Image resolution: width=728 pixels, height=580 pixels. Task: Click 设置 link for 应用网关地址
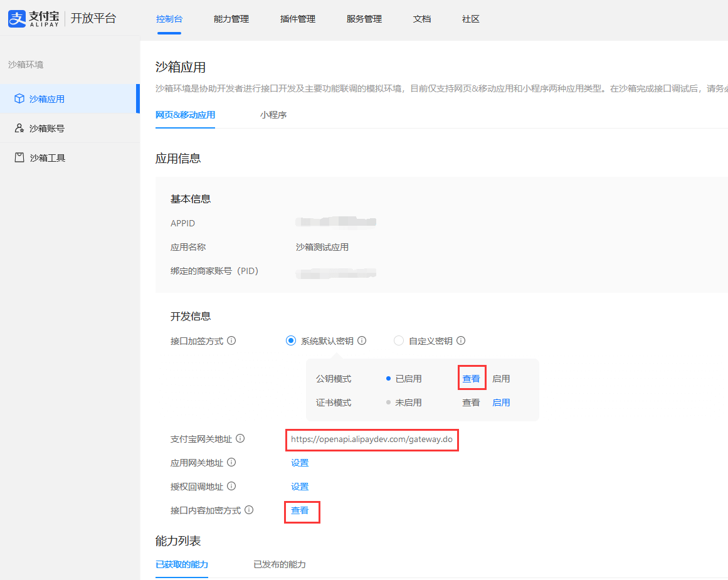point(300,463)
